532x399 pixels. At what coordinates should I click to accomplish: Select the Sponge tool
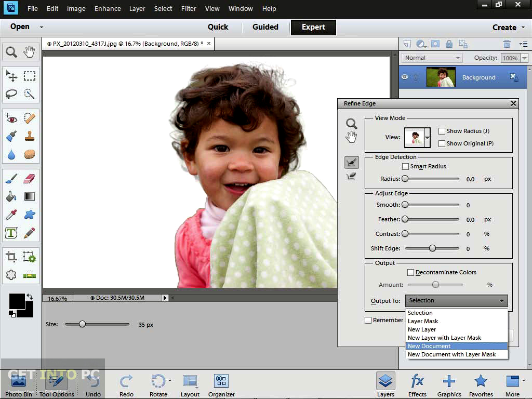tap(30, 154)
